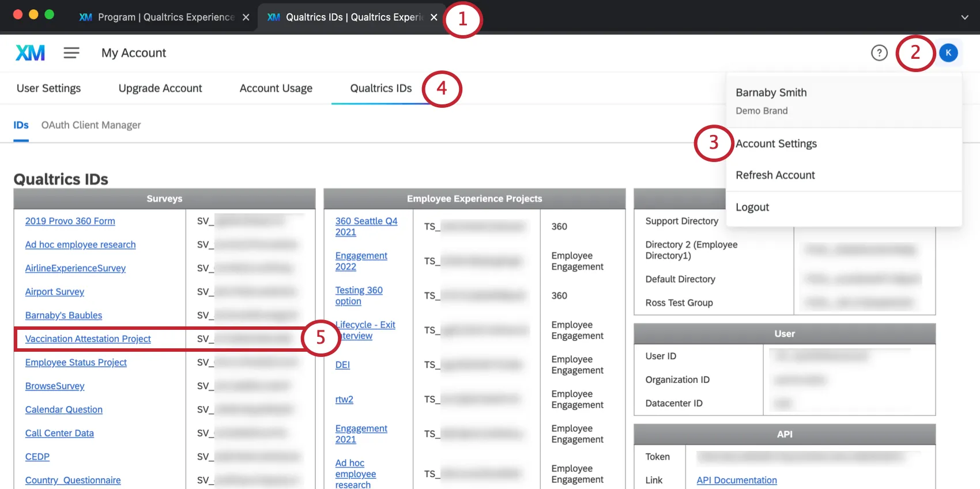
Task: Open the hamburger navigation menu
Action: pyautogui.click(x=71, y=53)
